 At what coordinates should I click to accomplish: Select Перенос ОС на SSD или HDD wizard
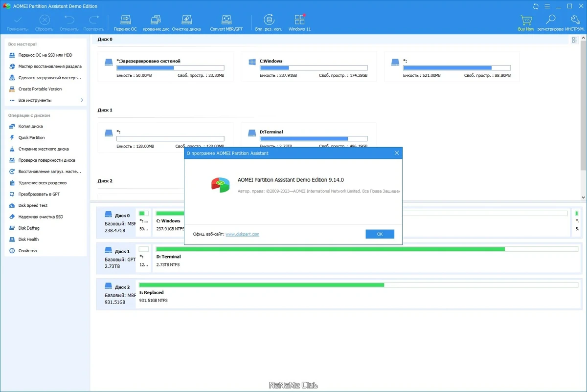(45, 55)
